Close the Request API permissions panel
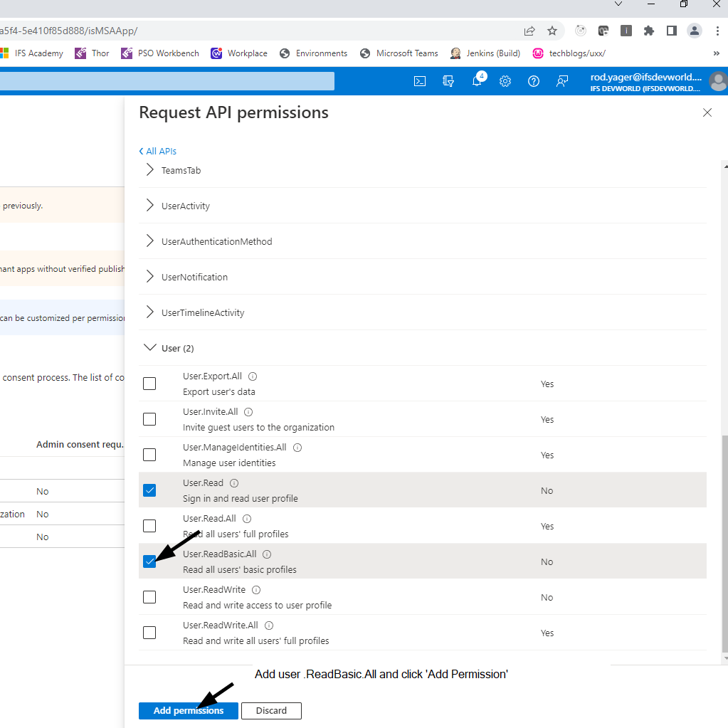The width and height of the screenshot is (728, 728). click(707, 112)
